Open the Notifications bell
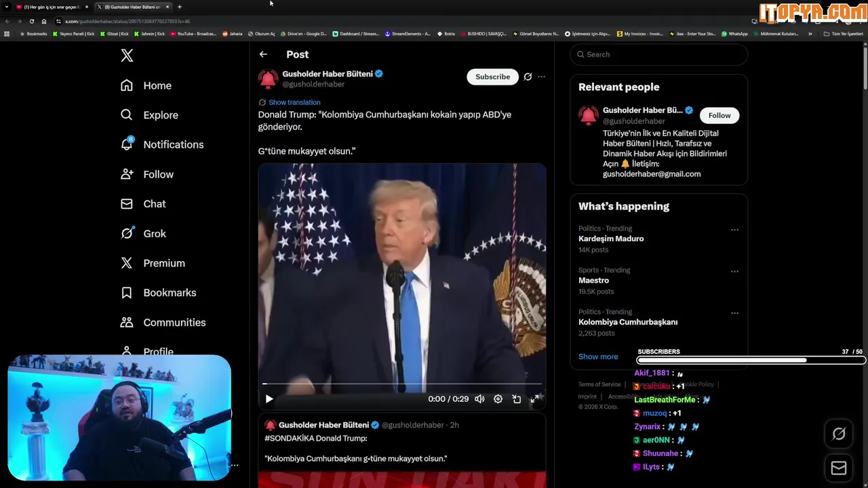 [x=161, y=144]
